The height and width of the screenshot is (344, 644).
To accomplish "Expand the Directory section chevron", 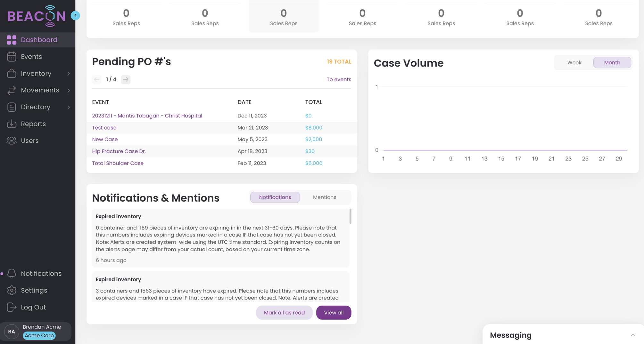I will [x=69, y=107].
